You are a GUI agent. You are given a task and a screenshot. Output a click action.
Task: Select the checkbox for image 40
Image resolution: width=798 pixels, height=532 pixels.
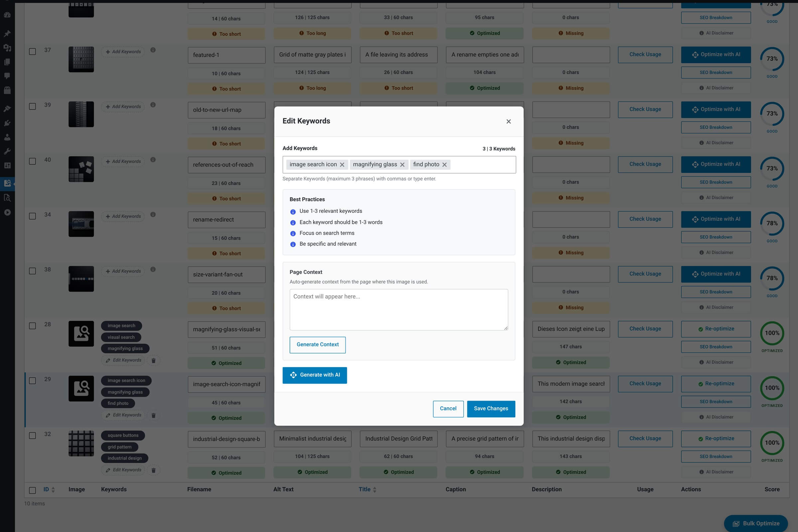point(32,162)
